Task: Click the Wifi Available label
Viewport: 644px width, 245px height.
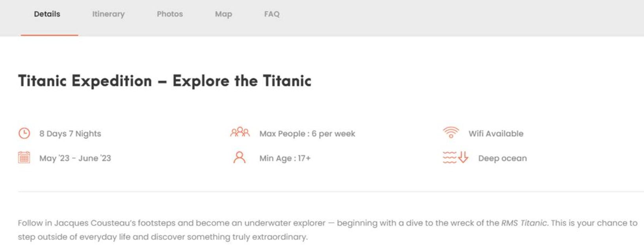Action: point(496,134)
